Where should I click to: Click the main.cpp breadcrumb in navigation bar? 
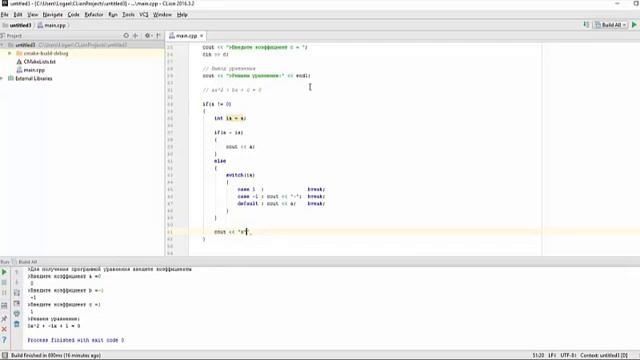click(52, 25)
